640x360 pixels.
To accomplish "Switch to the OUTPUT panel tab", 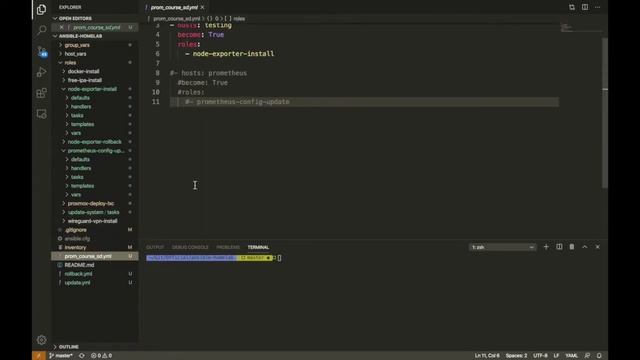I will pos(155,247).
